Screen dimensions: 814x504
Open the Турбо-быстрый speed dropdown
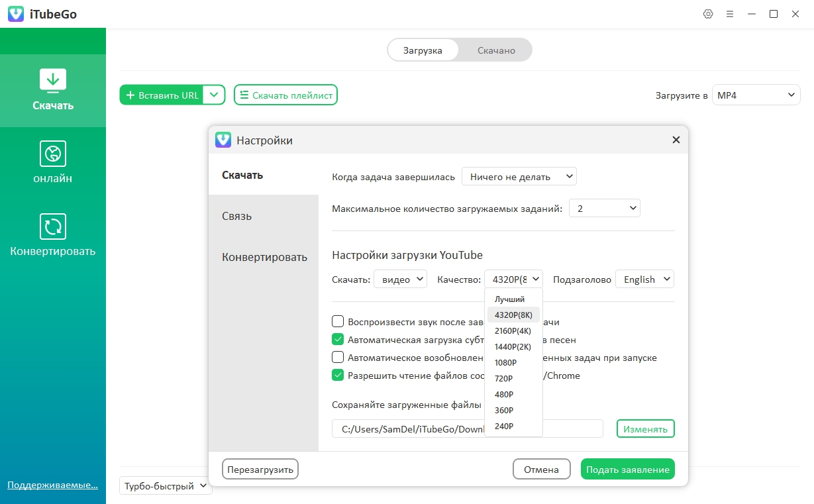point(166,486)
